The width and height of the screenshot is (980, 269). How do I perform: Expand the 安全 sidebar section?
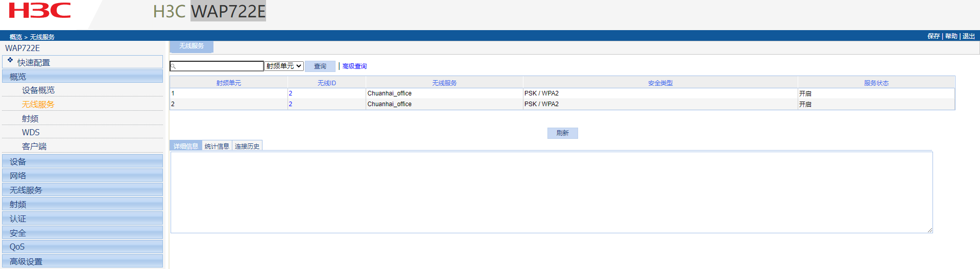[83, 233]
